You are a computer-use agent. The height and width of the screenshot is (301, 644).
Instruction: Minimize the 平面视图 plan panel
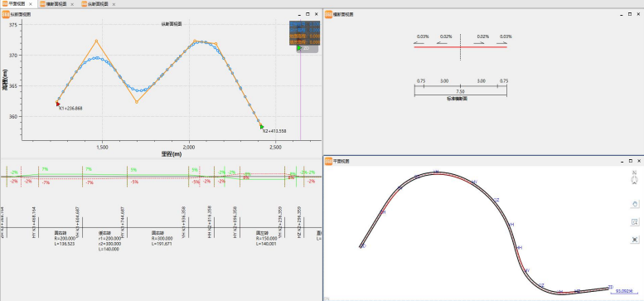pos(622,161)
